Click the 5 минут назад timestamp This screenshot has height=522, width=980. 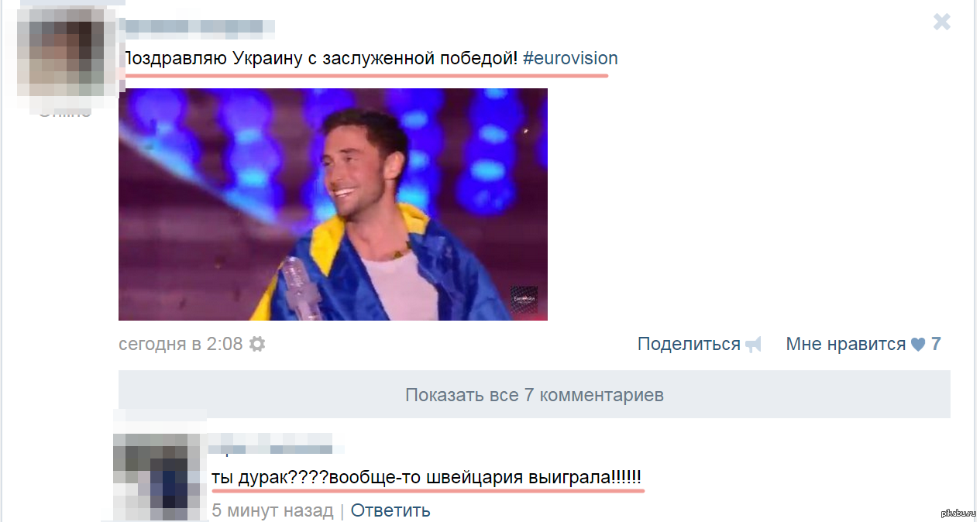[x=273, y=510]
